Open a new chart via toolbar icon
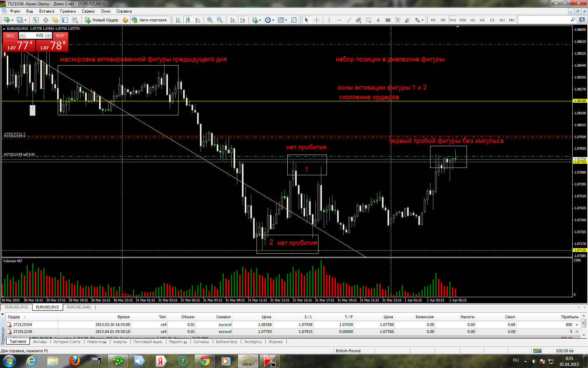This screenshot has width=588, height=368. pos(7,20)
